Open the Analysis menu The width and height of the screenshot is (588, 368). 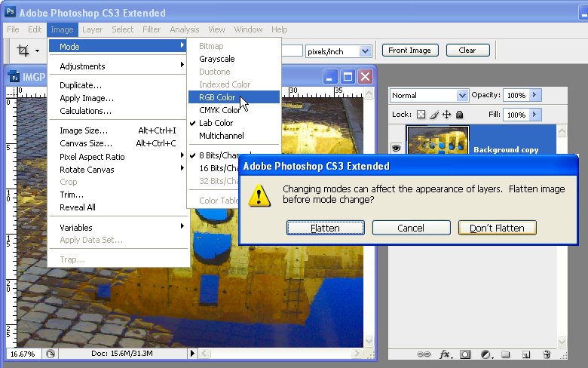point(185,29)
